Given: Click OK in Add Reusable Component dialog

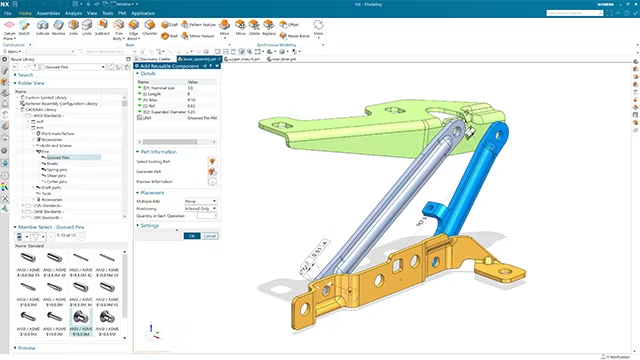Looking at the screenshot, I should coord(192,236).
